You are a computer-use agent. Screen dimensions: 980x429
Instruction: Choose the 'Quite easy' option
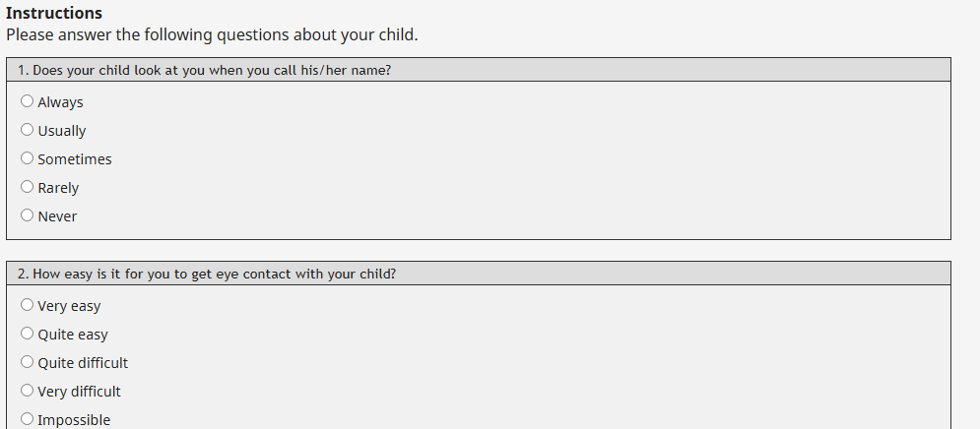[27, 334]
